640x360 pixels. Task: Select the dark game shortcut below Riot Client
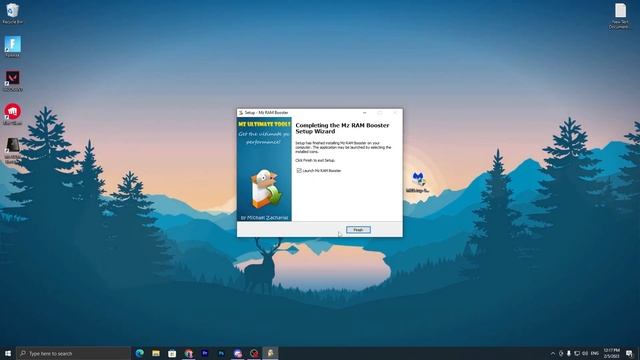(13, 151)
